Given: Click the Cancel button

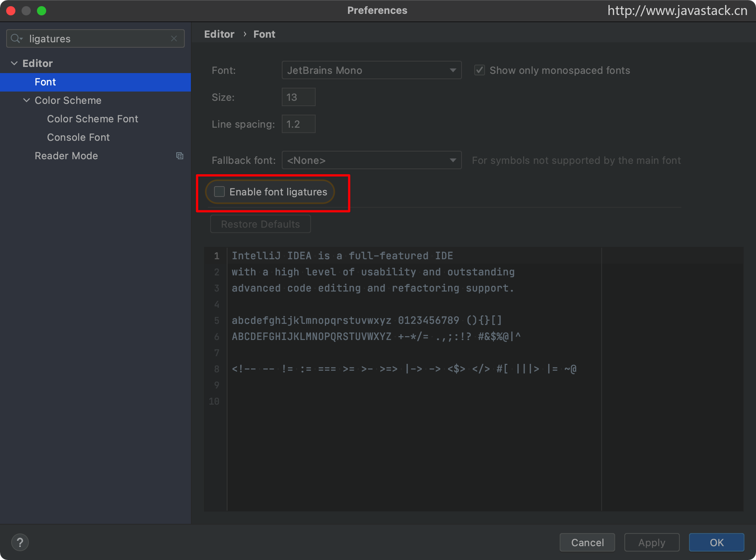Looking at the screenshot, I should tap(587, 542).
